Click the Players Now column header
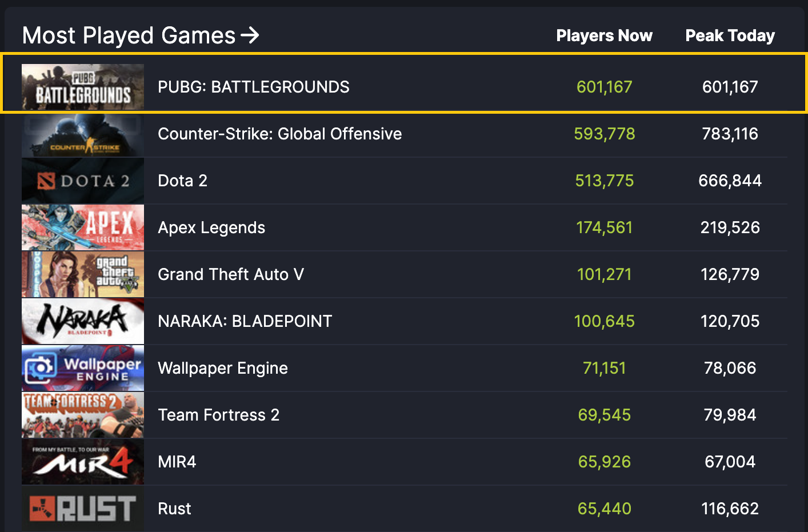Image resolution: width=808 pixels, height=532 pixels. 604,35
